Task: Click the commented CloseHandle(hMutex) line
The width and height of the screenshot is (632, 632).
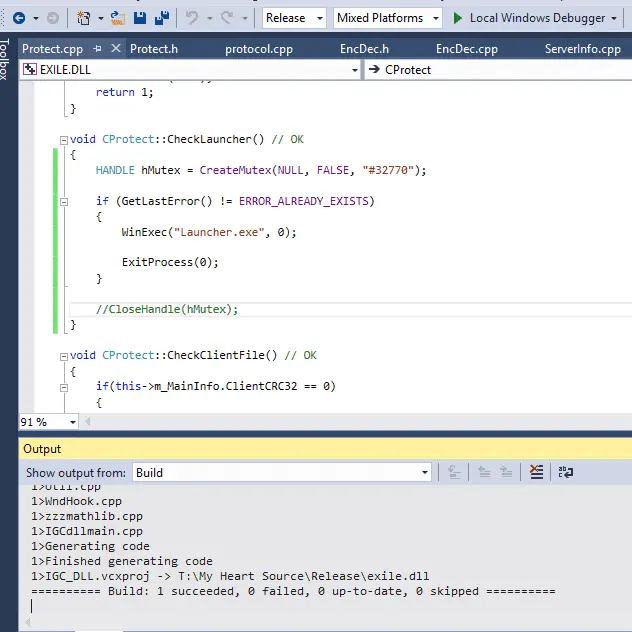Action: (167, 310)
